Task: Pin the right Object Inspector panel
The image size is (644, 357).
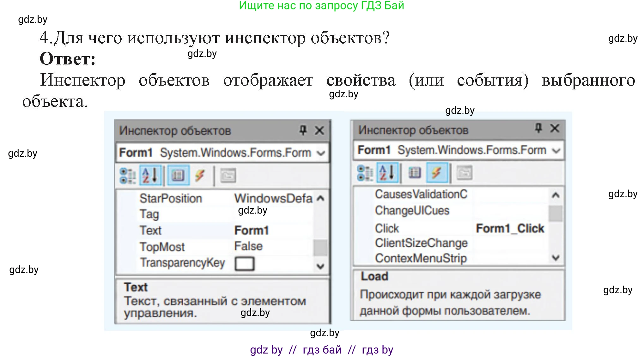Action: click(538, 128)
